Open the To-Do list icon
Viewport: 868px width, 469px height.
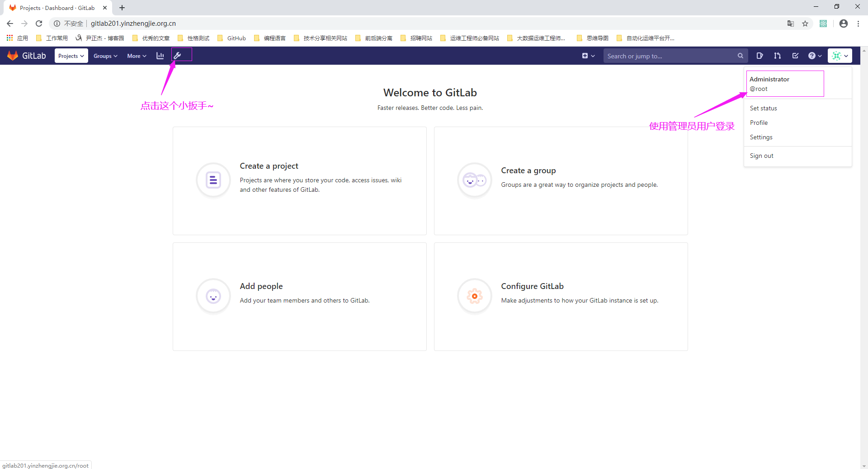click(795, 56)
